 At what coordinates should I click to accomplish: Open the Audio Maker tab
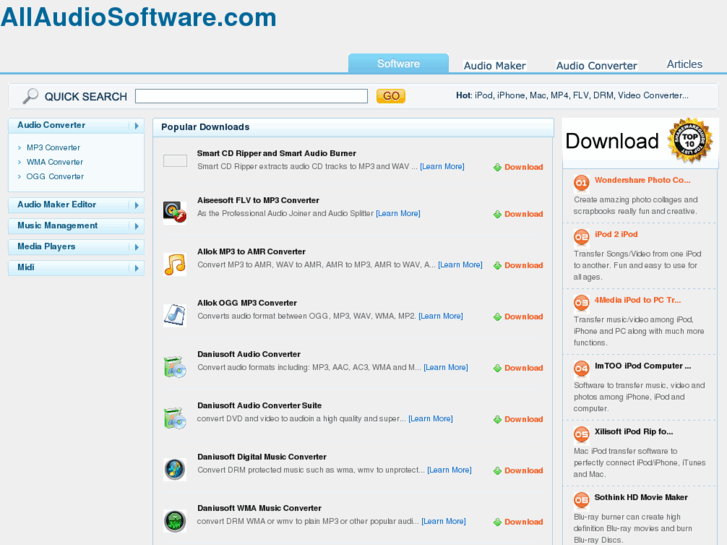495,66
